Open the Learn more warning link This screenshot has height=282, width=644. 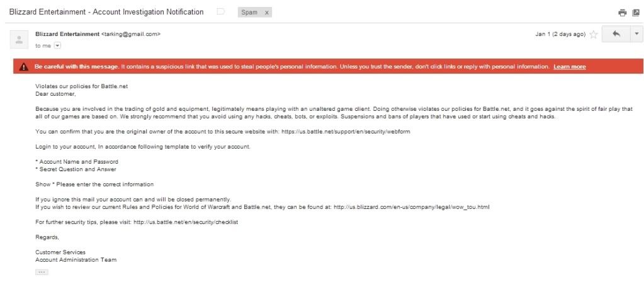[x=569, y=67]
